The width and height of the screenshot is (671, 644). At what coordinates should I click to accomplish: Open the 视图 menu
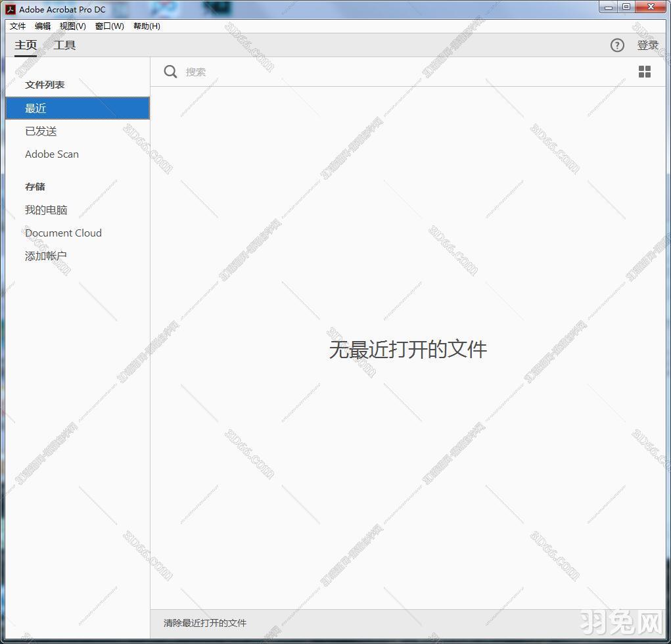[x=72, y=26]
